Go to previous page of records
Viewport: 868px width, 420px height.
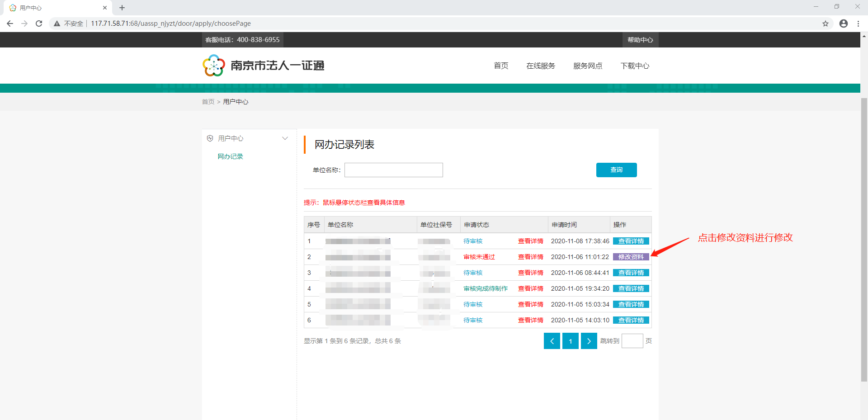coord(552,341)
